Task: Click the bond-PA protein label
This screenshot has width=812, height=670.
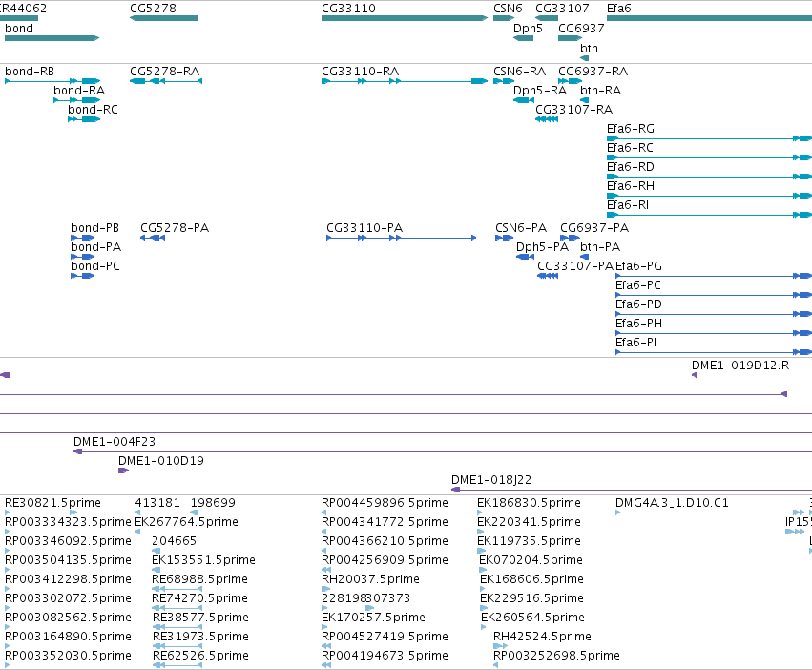Action: point(95,247)
